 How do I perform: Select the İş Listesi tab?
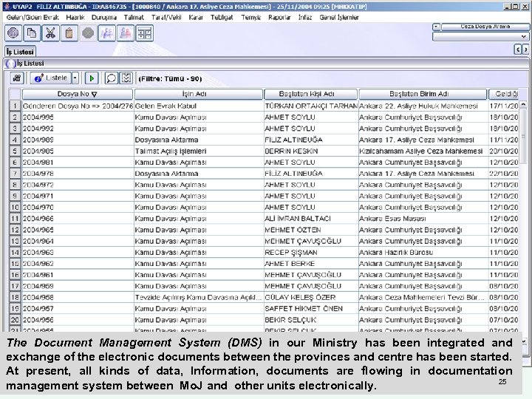click(20, 52)
